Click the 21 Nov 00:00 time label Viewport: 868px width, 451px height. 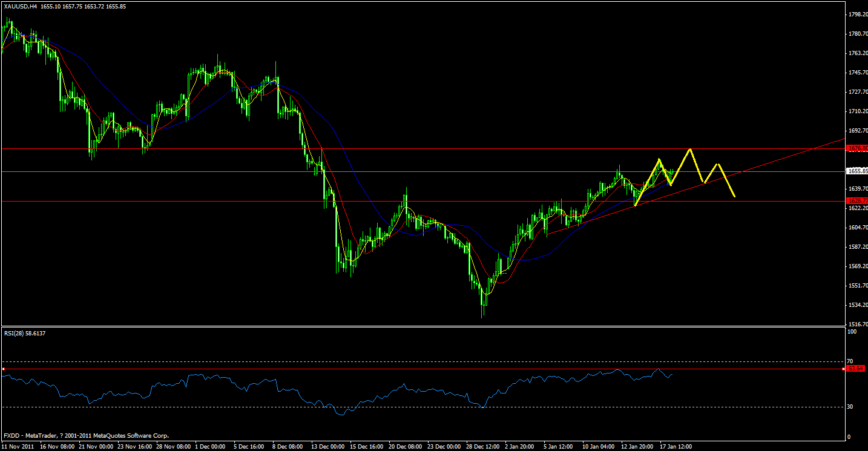97,446
